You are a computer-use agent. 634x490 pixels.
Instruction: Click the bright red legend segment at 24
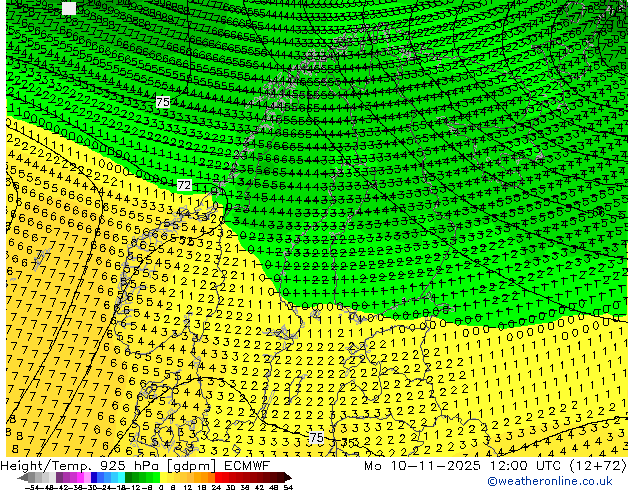[218, 478]
